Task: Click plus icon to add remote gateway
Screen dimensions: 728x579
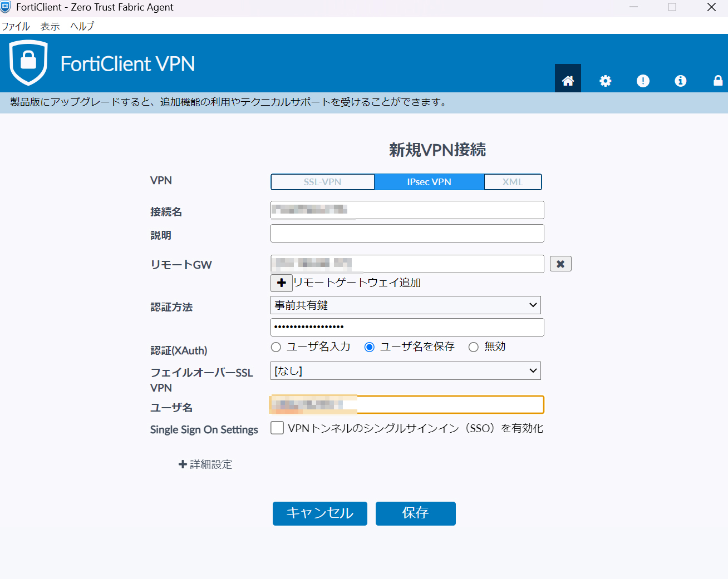Action: click(282, 283)
